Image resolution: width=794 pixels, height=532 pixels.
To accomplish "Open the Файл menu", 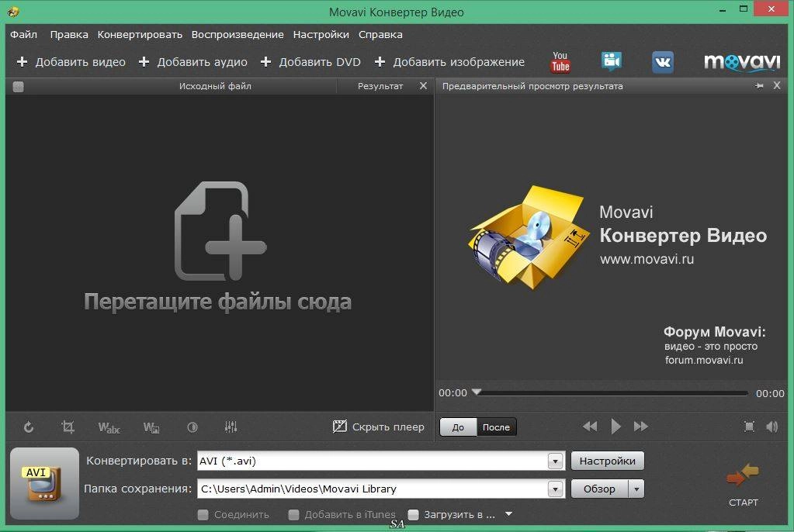I will point(24,34).
